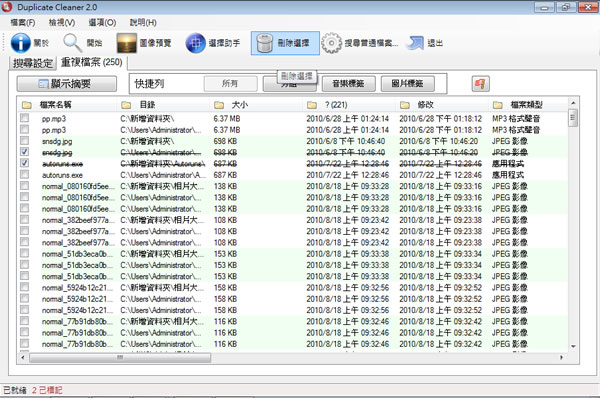
Task: Click the 顯示摘要 button
Action: coord(67,84)
